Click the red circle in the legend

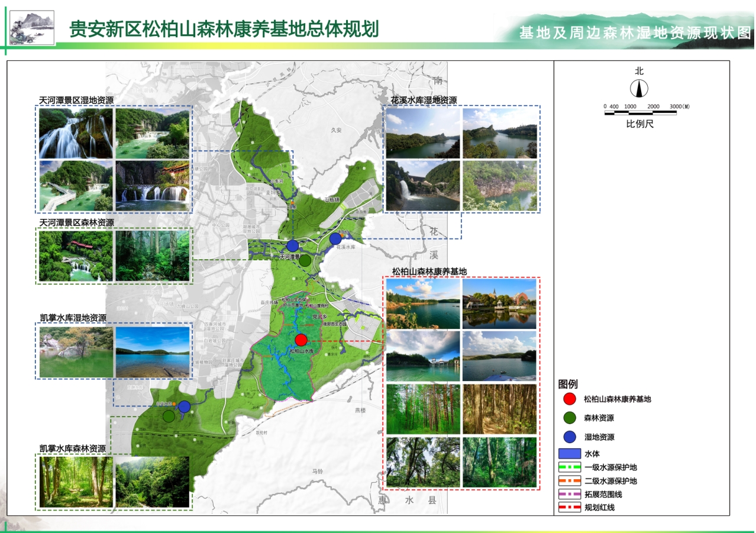click(x=569, y=399)
